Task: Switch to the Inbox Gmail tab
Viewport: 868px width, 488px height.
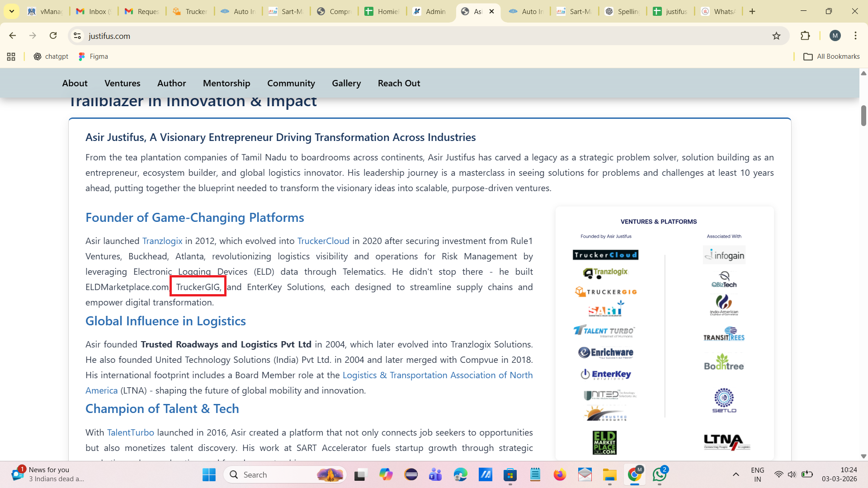Action: (x=94, y=11)
